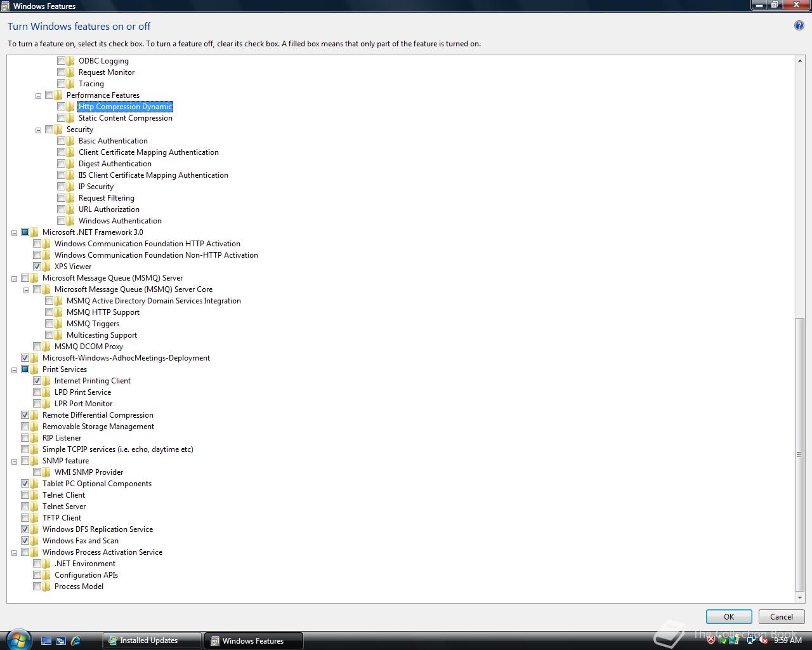Switch to Installed Updates taskbar window
This screenshot has width=812, height=650.
[152, 640]
